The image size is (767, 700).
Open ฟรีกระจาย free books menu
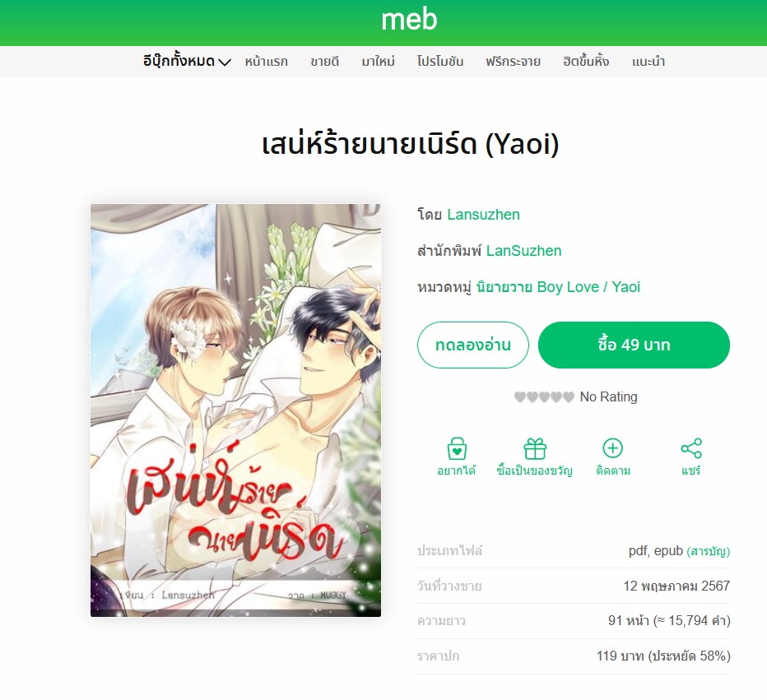tap(513, 62)
